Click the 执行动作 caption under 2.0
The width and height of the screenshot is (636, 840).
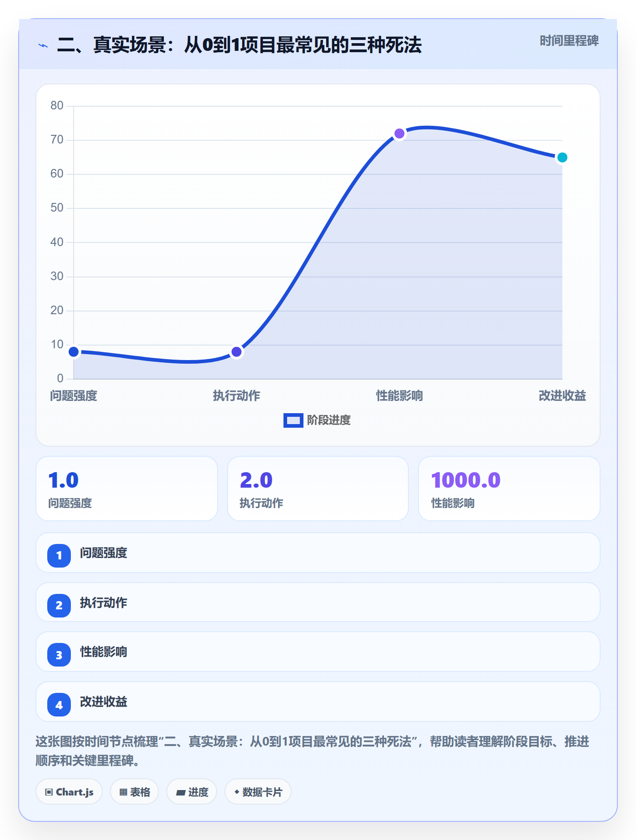261,503
